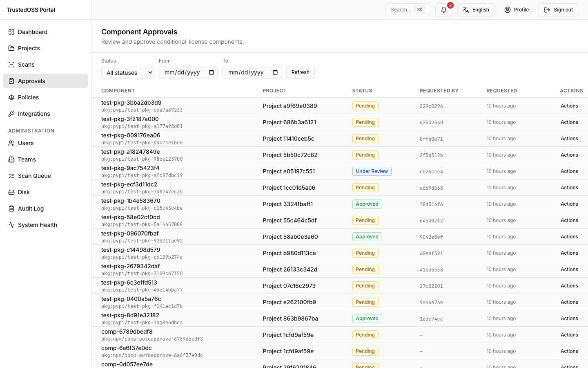588x368 pixels.
Task: Navigate to Policies
Action: pyautogui.click(x=45, y=97)
